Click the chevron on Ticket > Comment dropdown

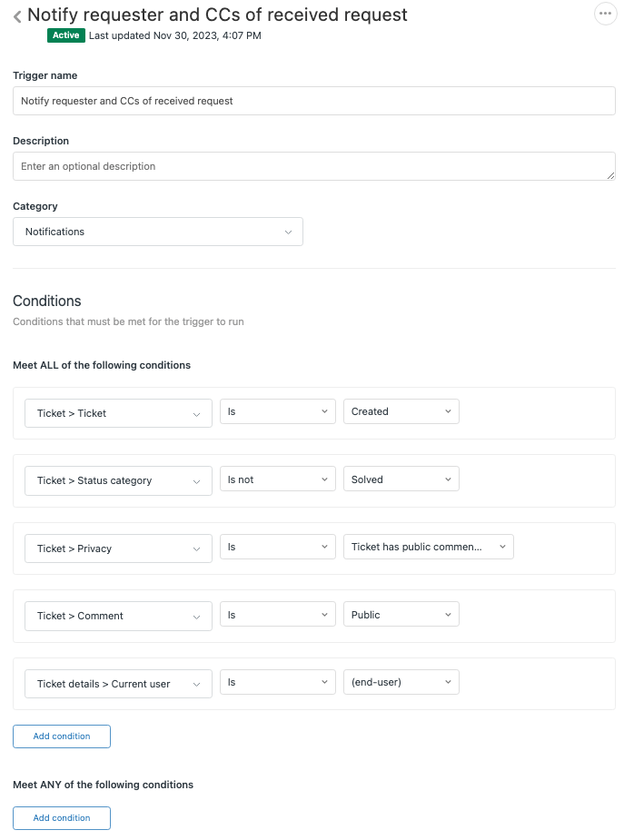pyautogui.click(x=196, y=616)
